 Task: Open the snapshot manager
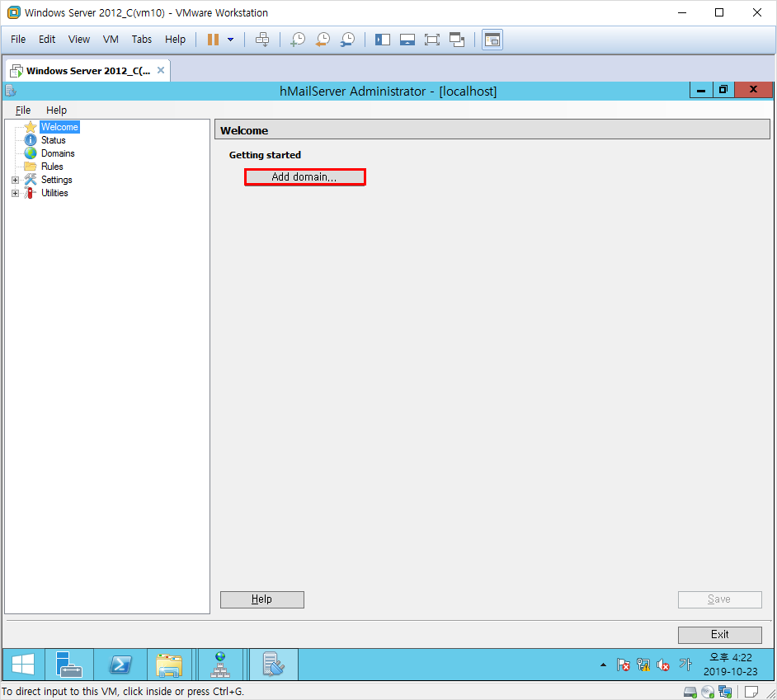tap(348, 40)
